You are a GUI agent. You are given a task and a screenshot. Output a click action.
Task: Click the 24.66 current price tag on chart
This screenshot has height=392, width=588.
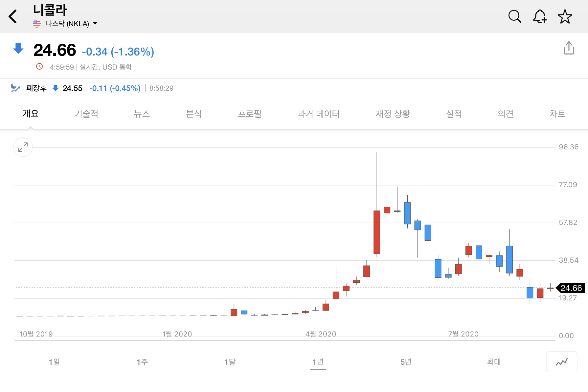[571, 288]
